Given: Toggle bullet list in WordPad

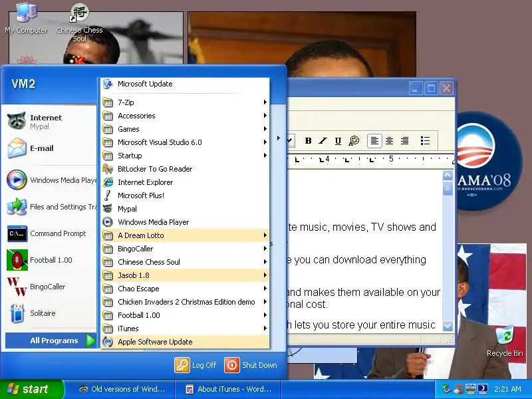Looking at the screenshot, I should [425, 140].
